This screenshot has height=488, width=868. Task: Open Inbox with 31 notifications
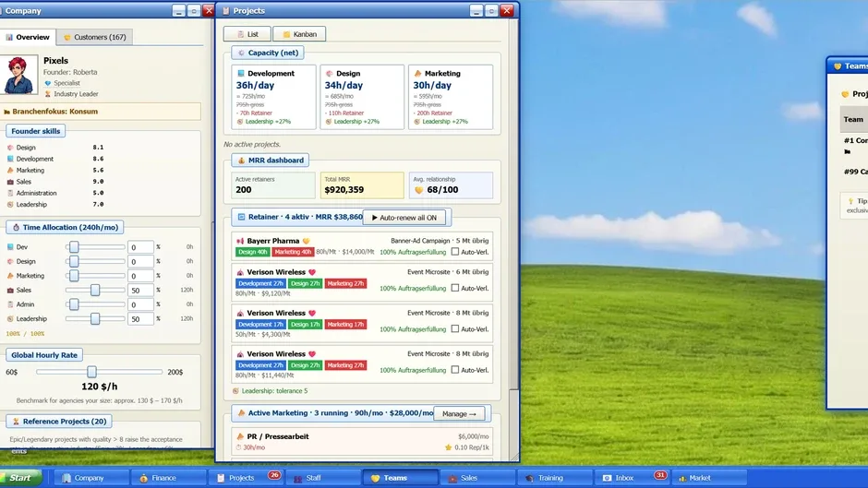[x=633, y=478]
